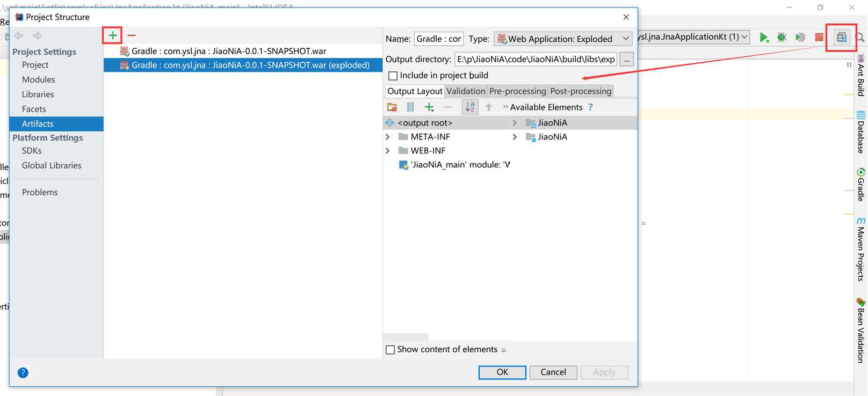Browse for the output directory with the ellipsis button
This screenshot has width=868, height=396.
pyautogui.click(x=627, y=59)
